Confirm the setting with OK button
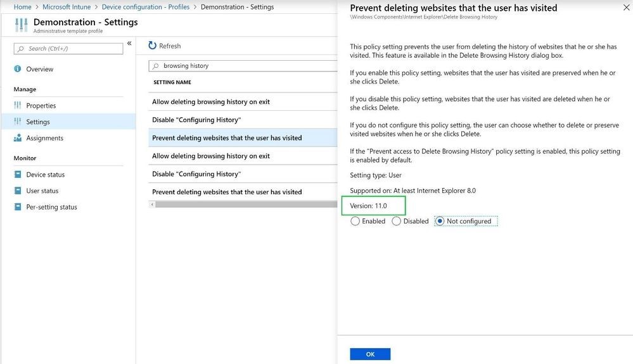Viewport: 633px width, 364px height. (370, 354)
